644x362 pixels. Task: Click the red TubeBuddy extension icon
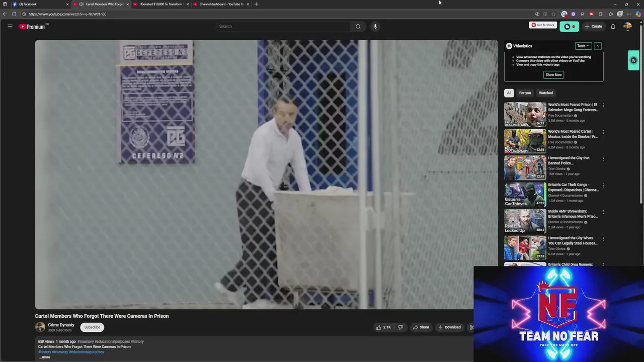(591, 14)
